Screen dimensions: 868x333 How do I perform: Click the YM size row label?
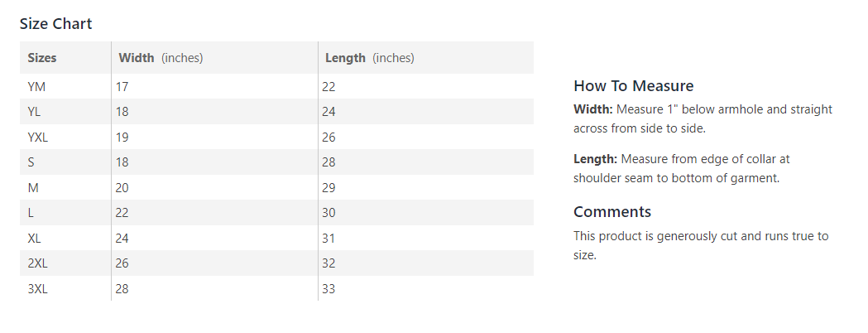point(36,86)
